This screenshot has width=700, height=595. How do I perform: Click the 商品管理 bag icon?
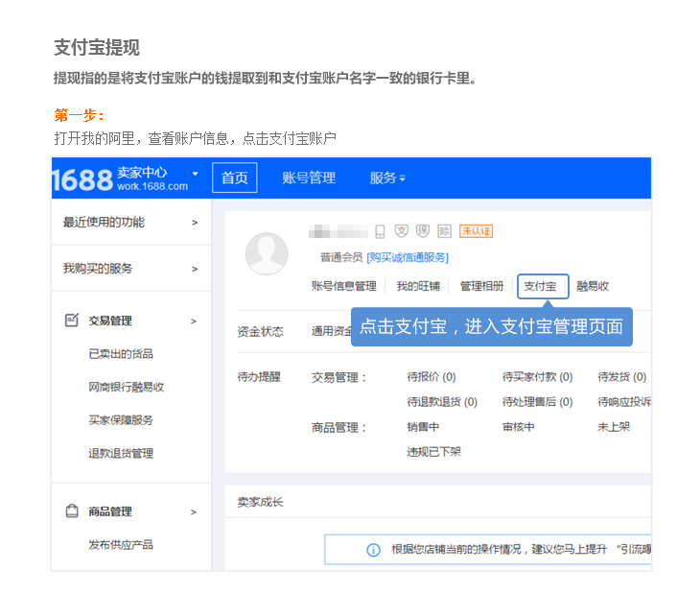tap(72, 511)
